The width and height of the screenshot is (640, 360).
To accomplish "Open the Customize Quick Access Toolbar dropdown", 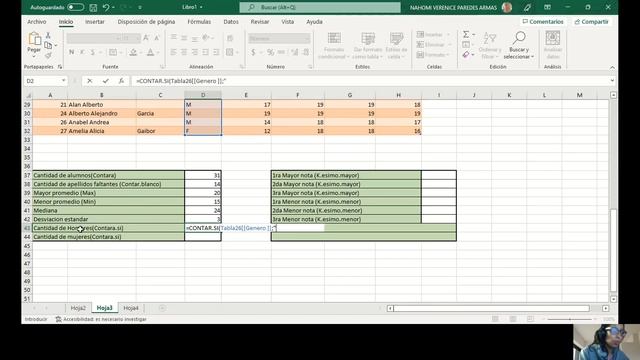I will pos(140,7).
